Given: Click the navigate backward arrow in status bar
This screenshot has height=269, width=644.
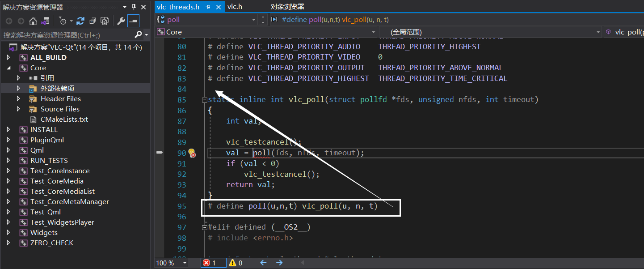Looking at the screenshot, I should tap(263, 263).
